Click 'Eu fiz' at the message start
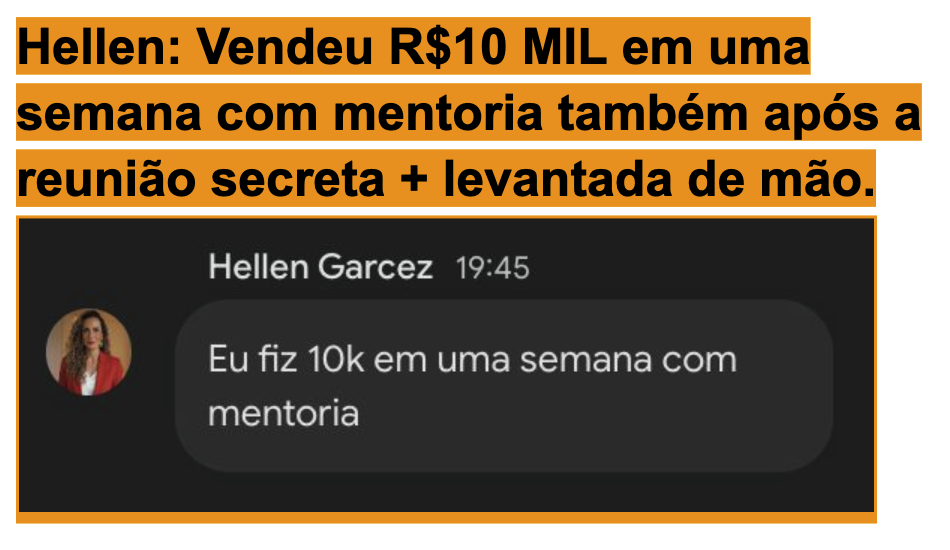This screenshot has height=550, width=950. pyautogui.click(x=253, y=359)
